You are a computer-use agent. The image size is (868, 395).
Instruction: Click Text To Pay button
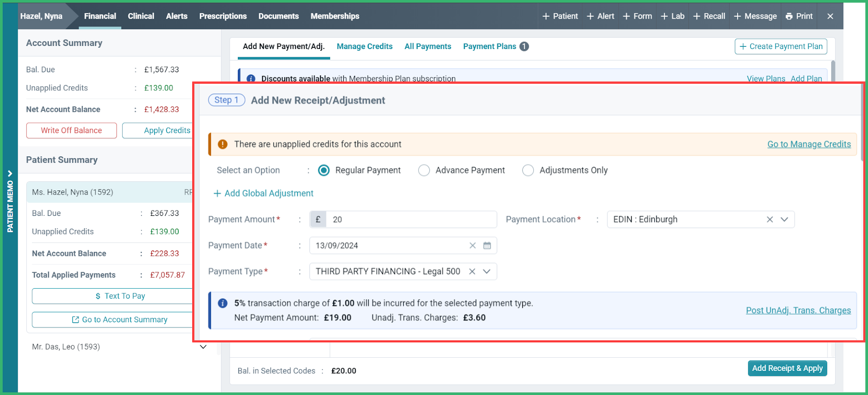point(113,296)
